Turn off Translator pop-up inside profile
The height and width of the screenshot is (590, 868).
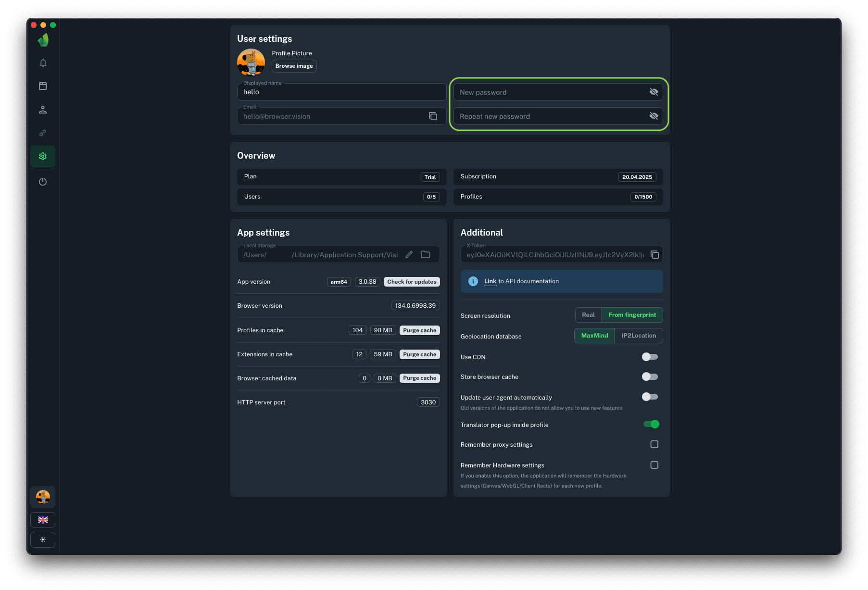click(651, 424)
